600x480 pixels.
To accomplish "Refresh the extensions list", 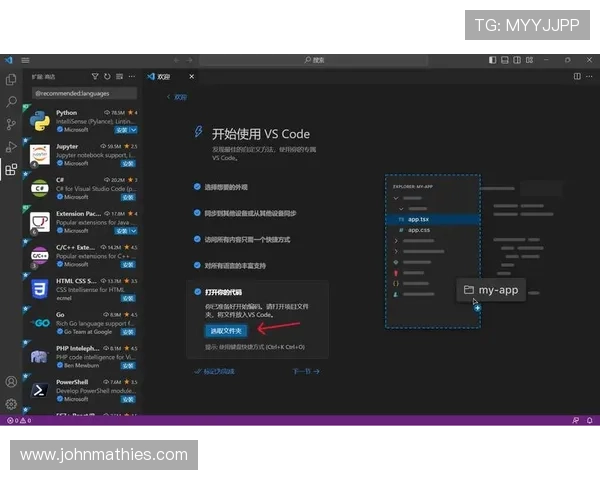I will click(107, 77).
